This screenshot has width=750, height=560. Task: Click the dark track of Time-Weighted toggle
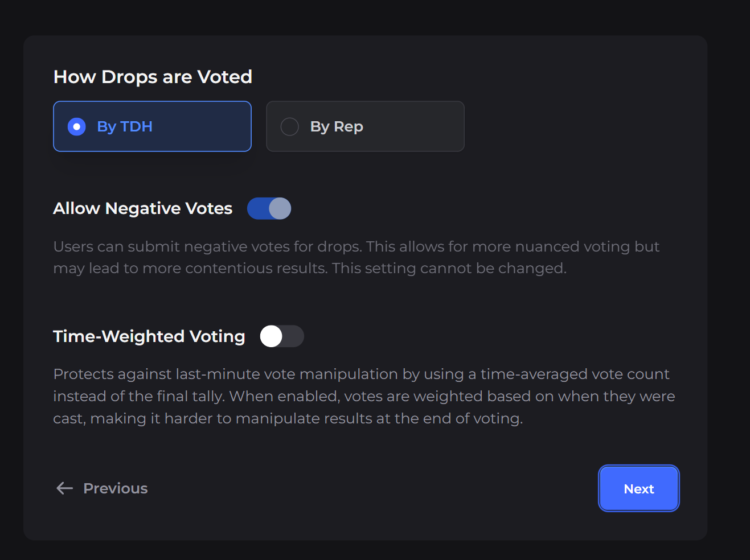click(294, 336)
